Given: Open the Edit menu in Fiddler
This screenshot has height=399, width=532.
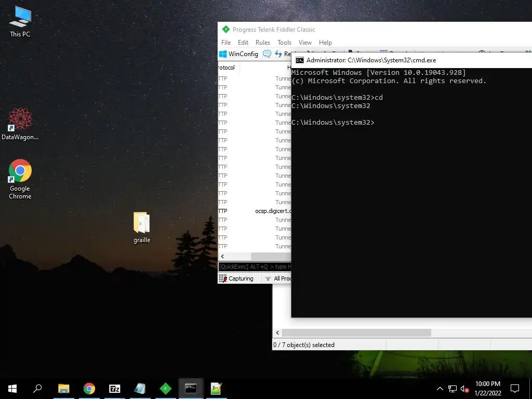Looking at the screenshot, I should tap(243, 43).
